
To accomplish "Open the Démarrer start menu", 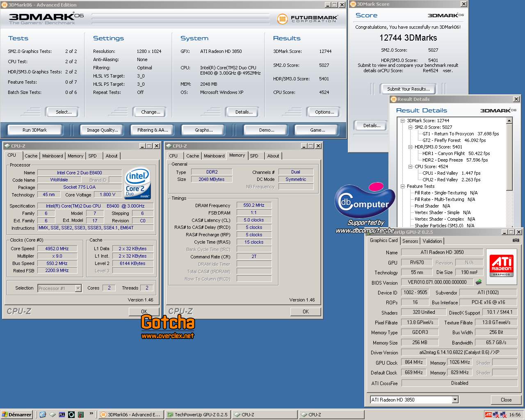I will tap(16, 415).
